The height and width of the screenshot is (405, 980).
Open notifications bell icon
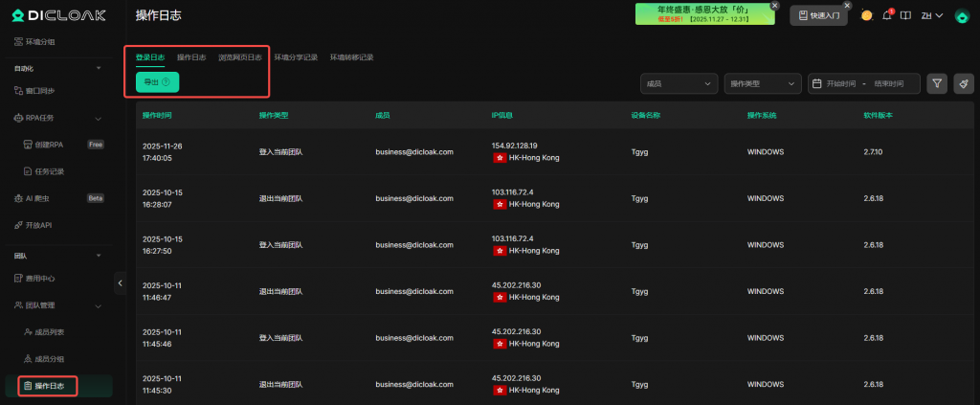pos(887,15)
